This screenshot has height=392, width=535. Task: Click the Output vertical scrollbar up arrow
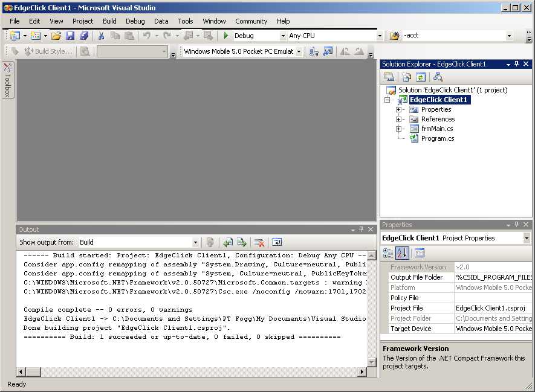click(x=372, y=255)
